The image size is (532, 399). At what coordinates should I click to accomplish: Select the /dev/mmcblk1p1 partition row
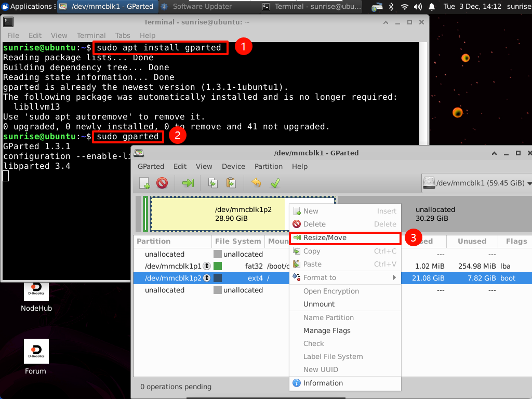[x=332, y=266]
